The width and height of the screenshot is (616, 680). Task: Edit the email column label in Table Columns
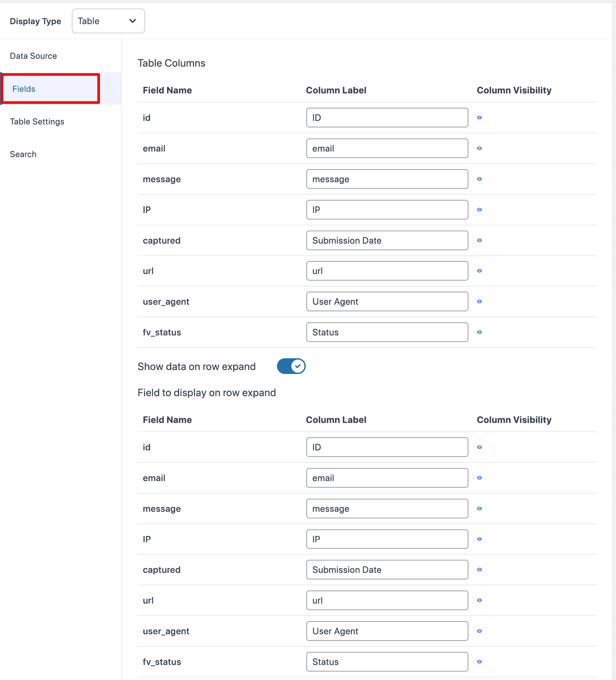pos(387,148)
